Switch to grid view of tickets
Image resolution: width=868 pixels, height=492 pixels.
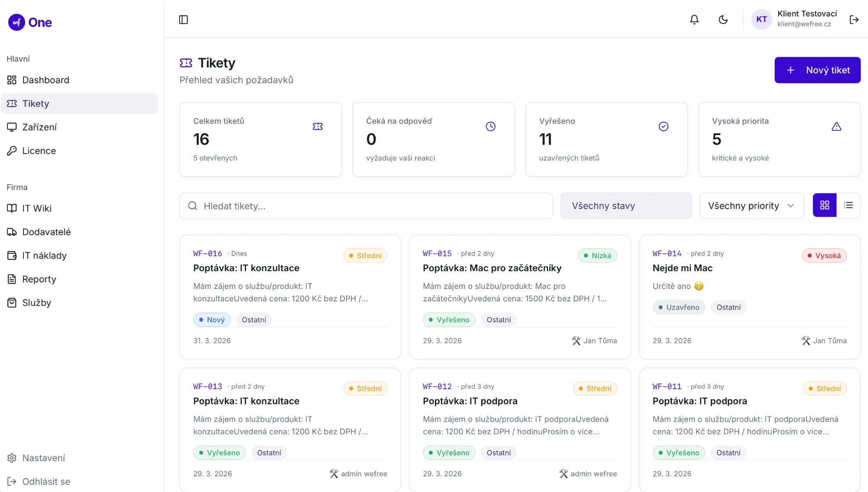[x=825, y=205]
